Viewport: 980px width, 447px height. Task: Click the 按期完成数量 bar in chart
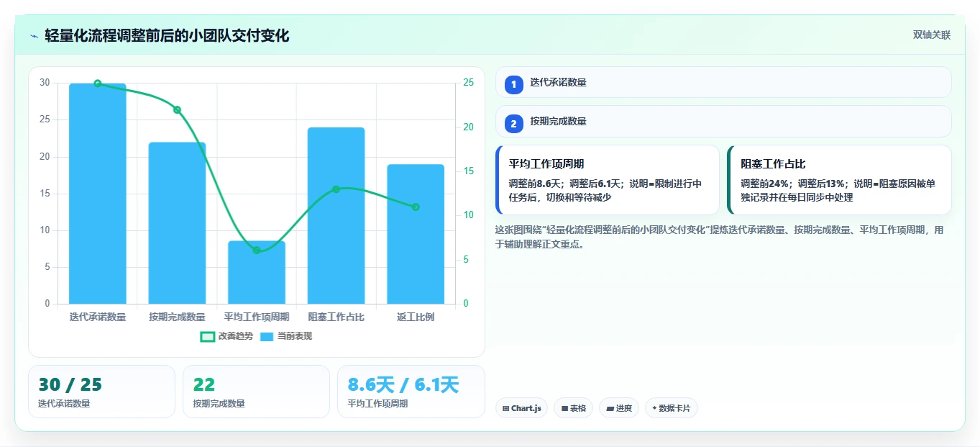(177, 223)
